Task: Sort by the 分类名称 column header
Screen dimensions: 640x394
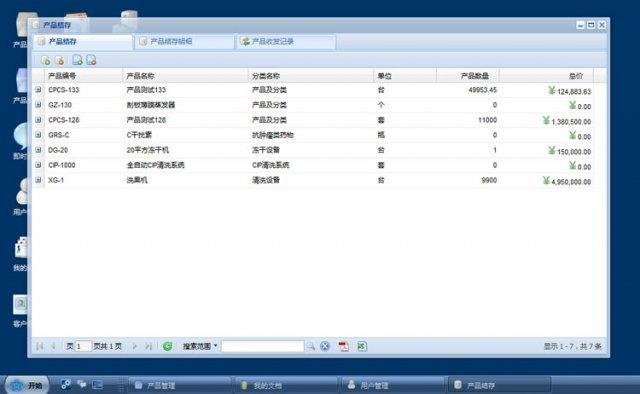Action: pyautogui.click(x=311, y=76)
